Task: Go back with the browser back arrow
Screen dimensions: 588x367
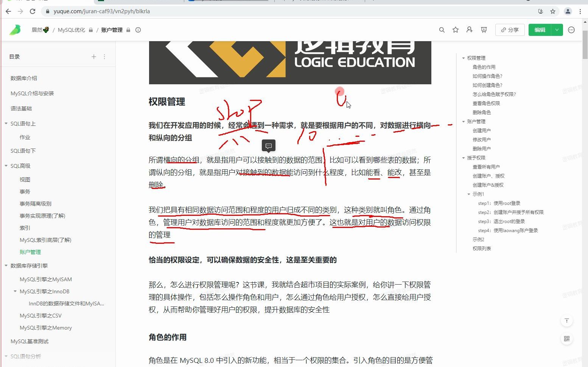Action: tap(8, 11)
